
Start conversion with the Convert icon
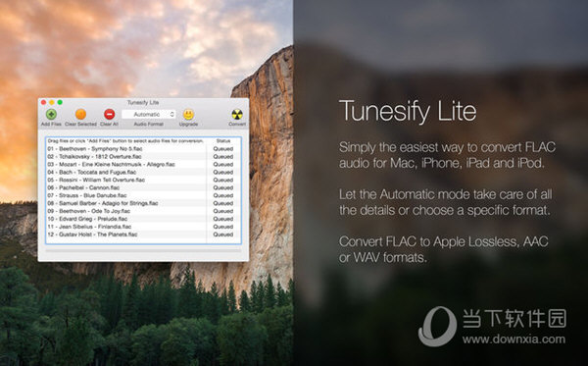(x=237, y=114)
